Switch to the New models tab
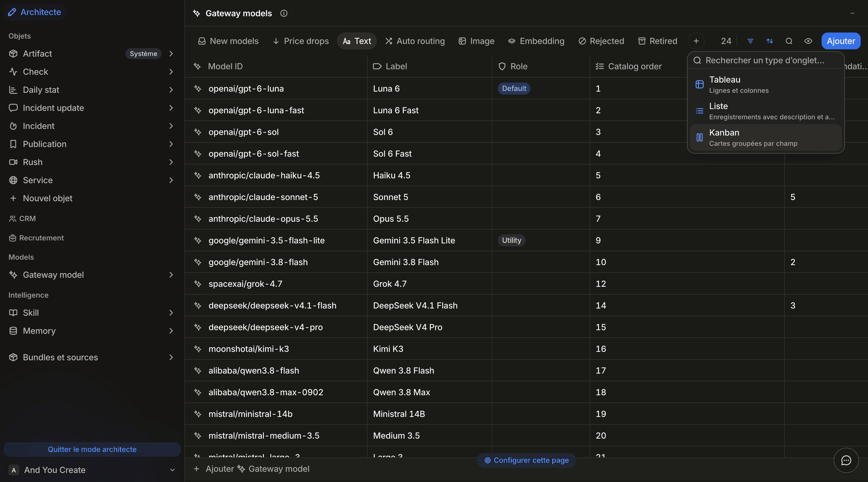 (x=228, y=41)
